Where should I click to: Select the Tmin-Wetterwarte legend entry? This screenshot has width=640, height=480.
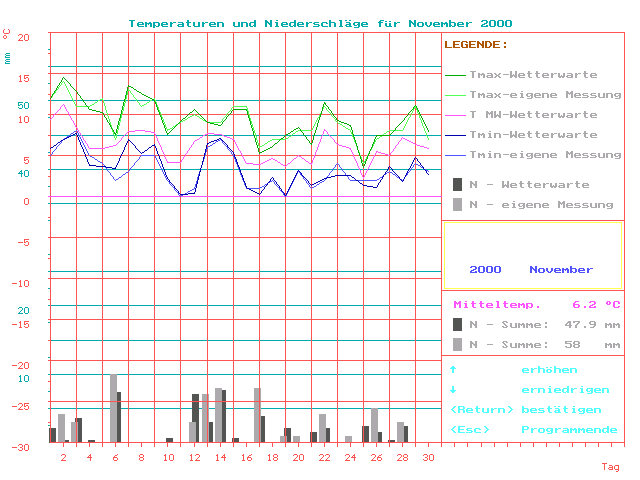coord(533,135)
